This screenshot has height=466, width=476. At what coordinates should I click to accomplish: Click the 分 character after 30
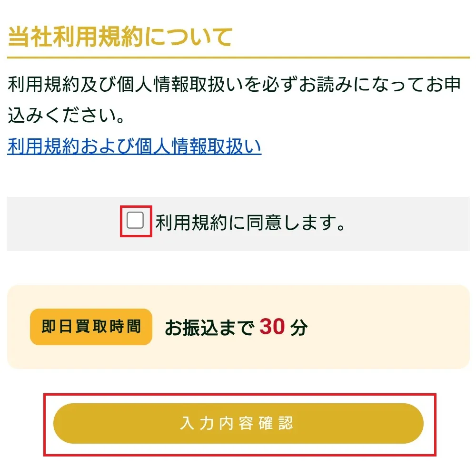tap(299, 327)
